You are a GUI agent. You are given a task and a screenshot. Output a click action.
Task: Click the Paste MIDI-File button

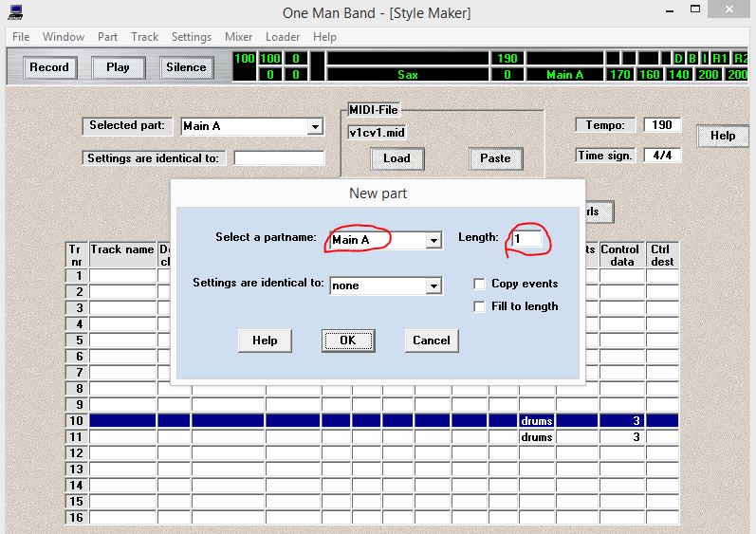(495, 158)
